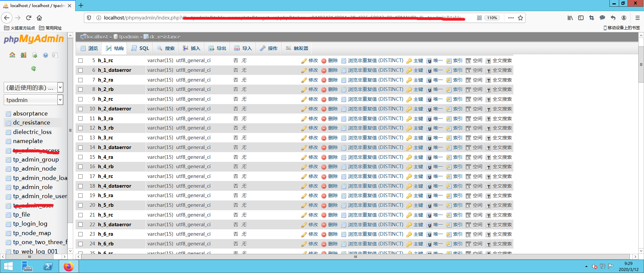644x273 pixels.
Task: Open dielectric_loss table in sidebar
Action: (x=32, y=132)
